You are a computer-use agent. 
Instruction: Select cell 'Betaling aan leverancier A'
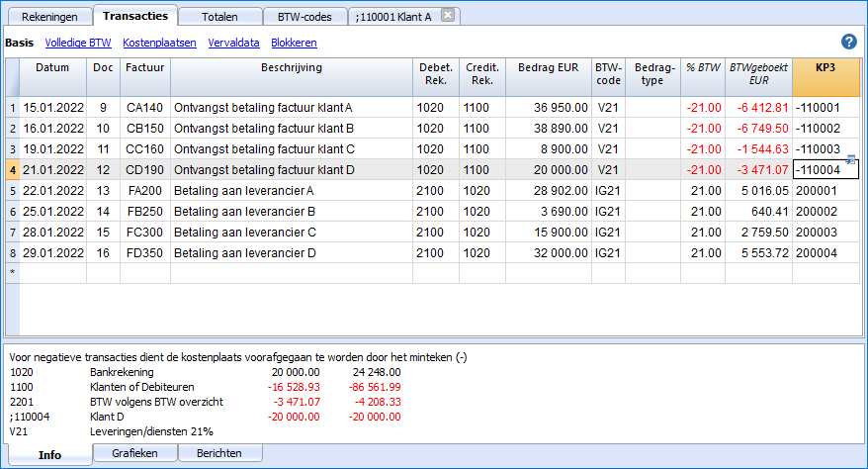click(292, 191)
